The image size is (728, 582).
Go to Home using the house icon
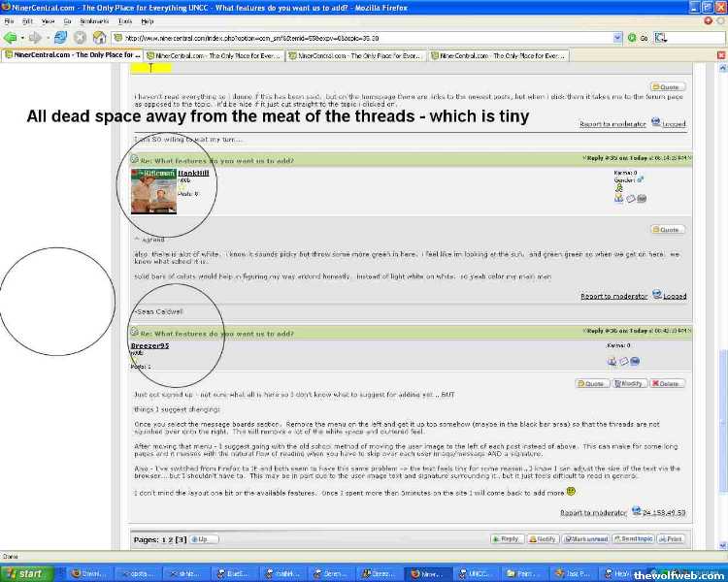coord(98,38)
